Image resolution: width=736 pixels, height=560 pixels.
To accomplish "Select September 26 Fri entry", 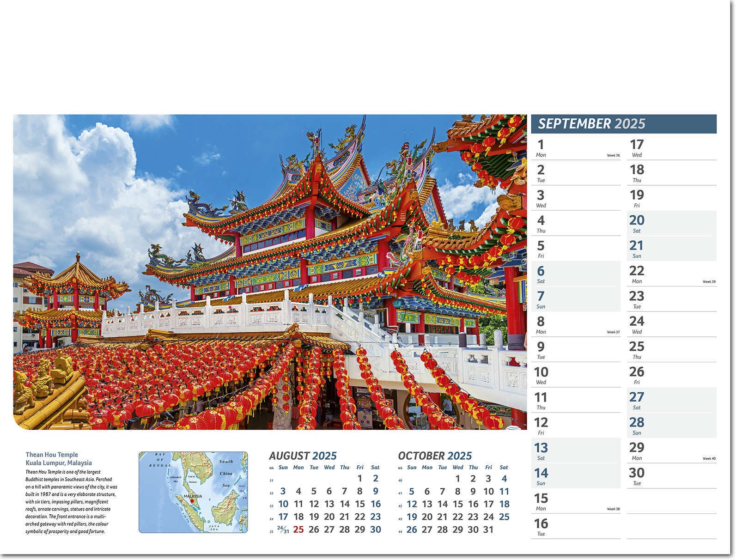I will coord(672,375).
